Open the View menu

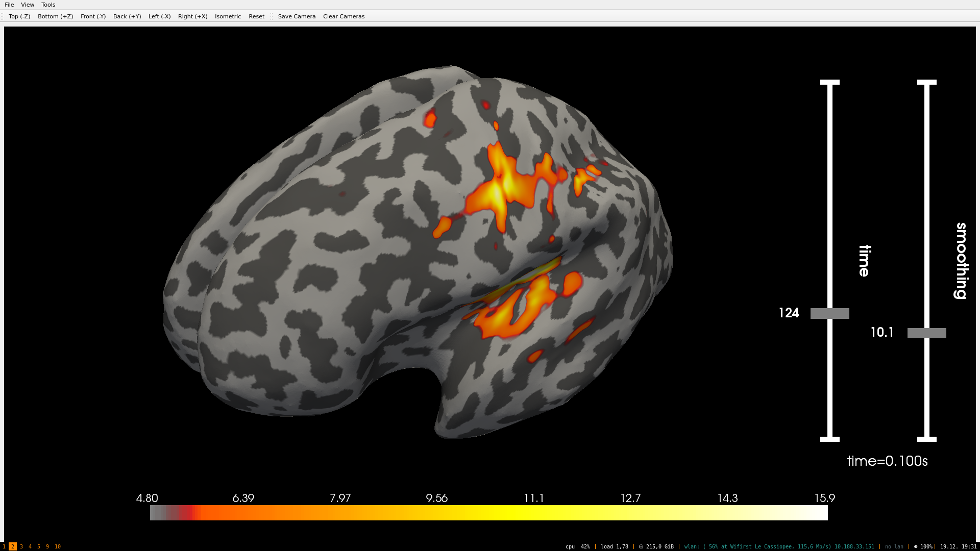tap(28, 5)
